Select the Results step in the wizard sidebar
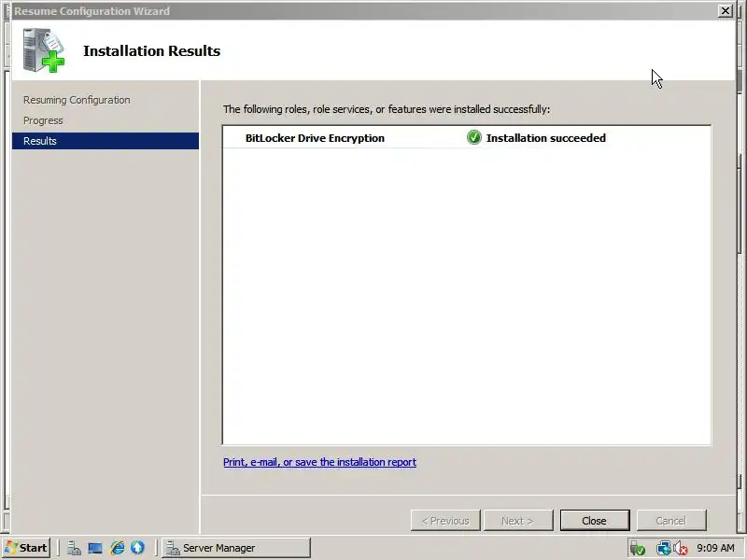 coord(106,141)
